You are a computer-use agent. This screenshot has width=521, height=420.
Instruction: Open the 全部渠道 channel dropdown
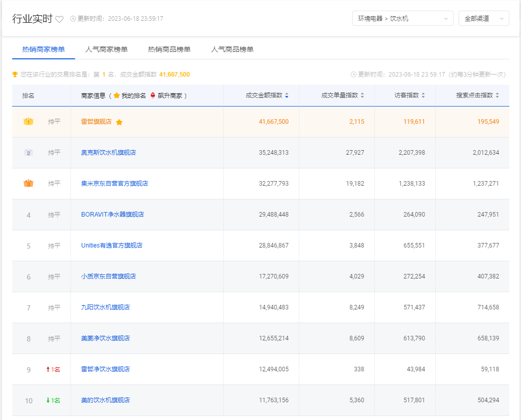click(484, 19)
